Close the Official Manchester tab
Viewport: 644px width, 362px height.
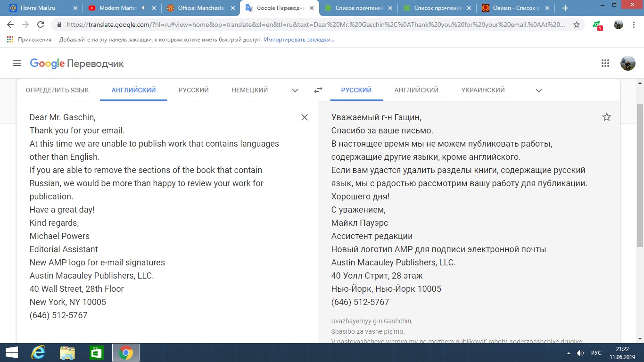click(233, 8)
